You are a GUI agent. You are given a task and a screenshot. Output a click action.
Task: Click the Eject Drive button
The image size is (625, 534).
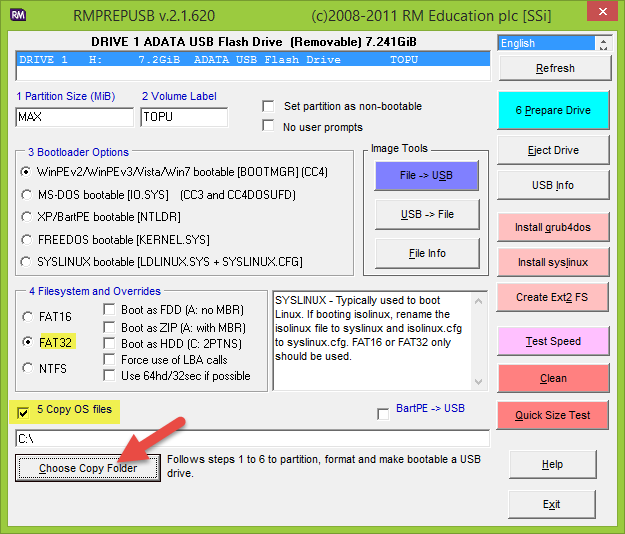click(x=553, y=150)
